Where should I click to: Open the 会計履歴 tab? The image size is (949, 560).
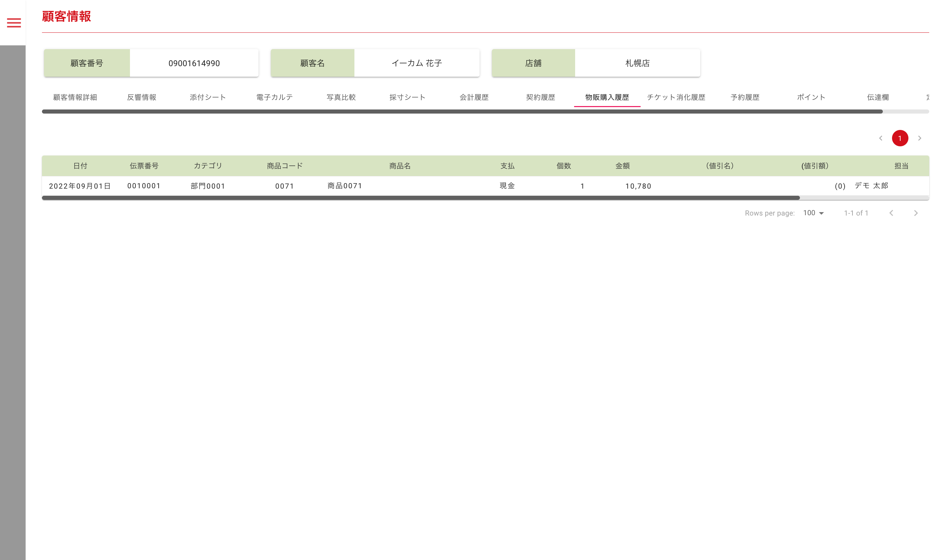pos(474,97)
